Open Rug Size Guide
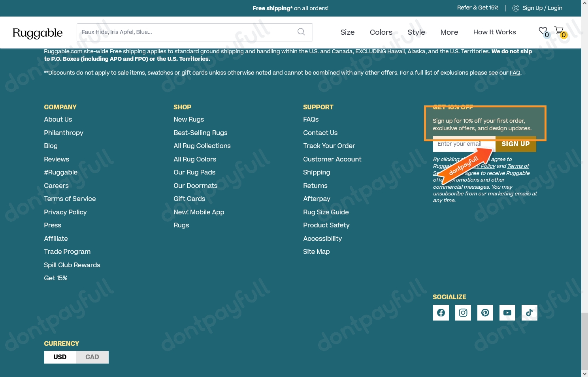Image resolution: width=588 pixels, height=377 pixels. pyautogui.click(x=326, y=212)
